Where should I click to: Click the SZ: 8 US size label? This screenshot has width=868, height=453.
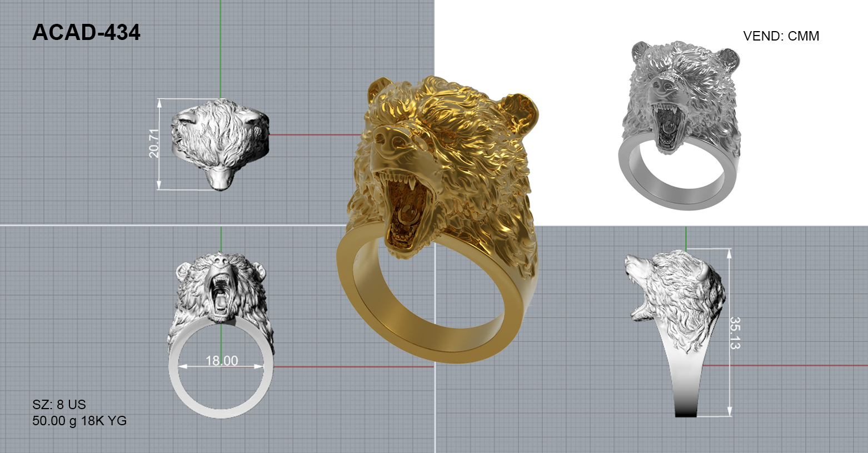point(59,405)
